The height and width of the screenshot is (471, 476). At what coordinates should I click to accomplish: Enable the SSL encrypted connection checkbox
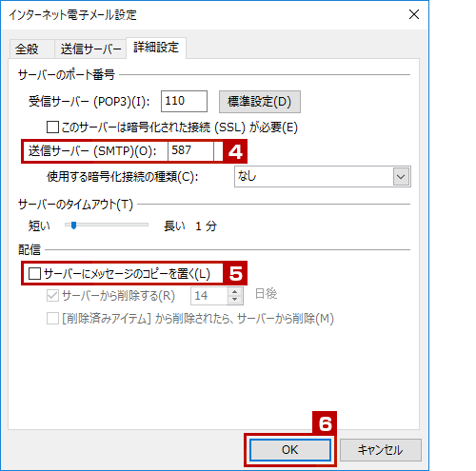point(52,128)
